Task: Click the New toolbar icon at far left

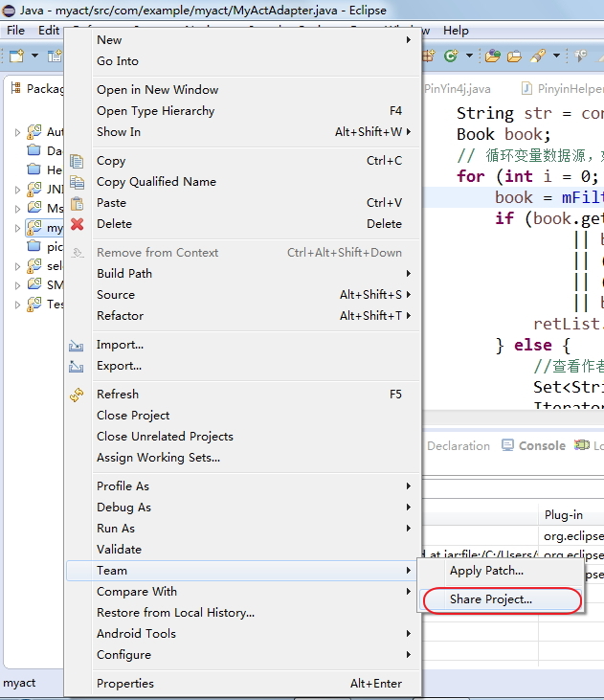Action: coord(16,56)
